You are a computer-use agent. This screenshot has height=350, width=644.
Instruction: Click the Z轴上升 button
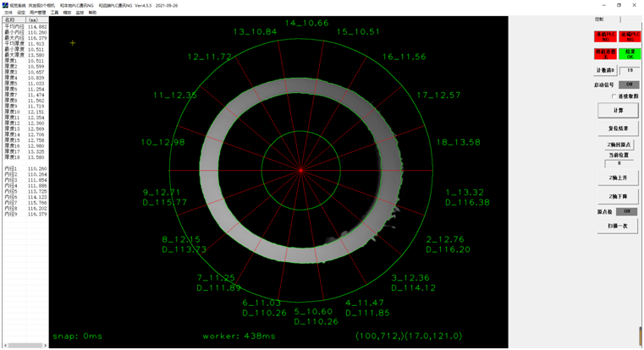618,178
